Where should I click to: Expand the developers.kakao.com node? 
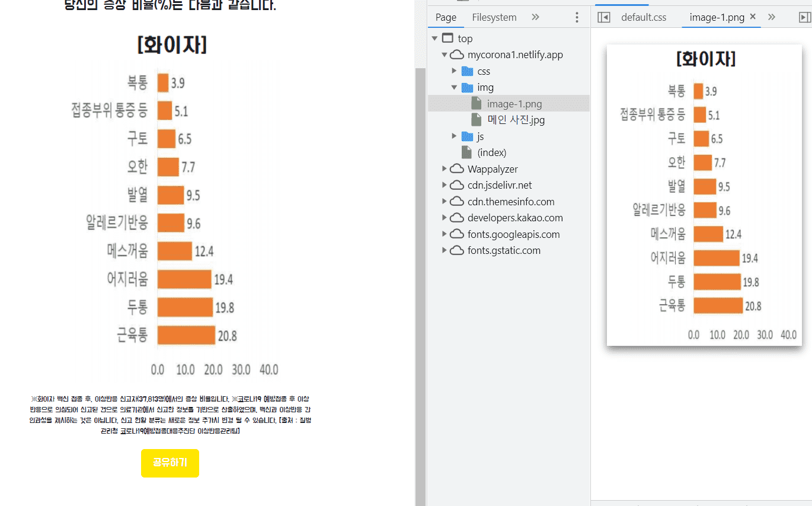click(444, 218)
